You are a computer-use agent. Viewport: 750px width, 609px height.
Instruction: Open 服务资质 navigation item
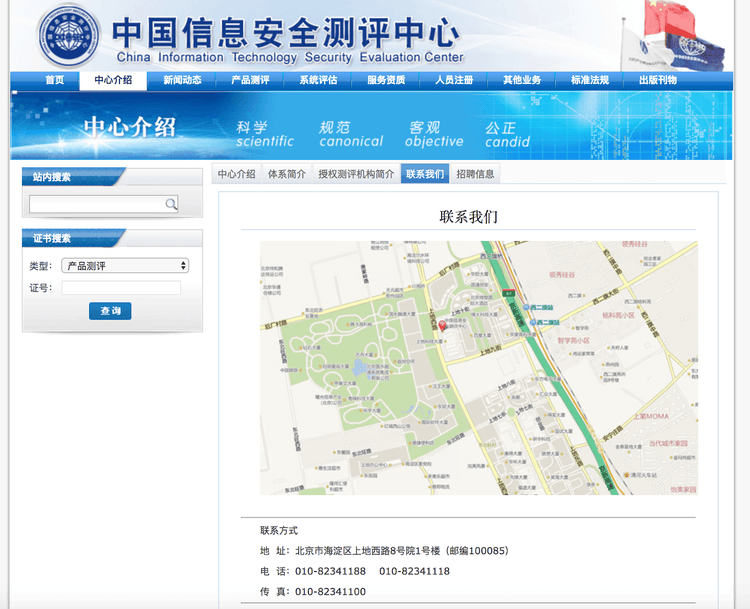click(x=386, y=80)
